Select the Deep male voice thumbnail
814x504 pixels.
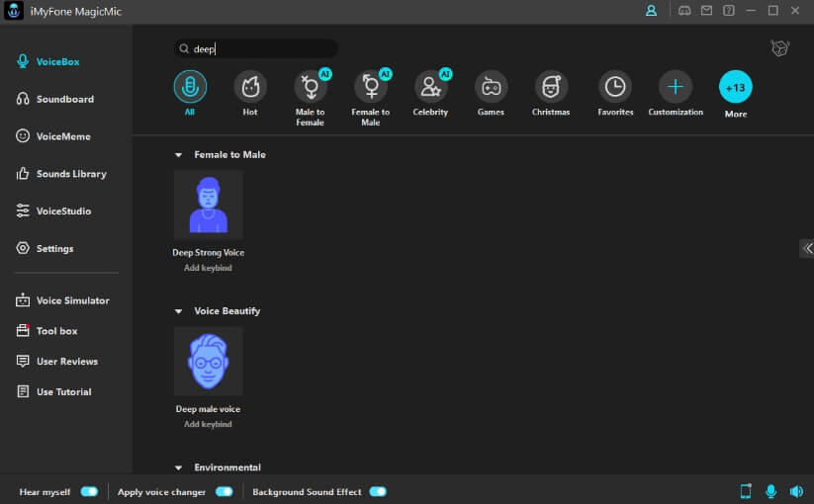pos(208,362)
